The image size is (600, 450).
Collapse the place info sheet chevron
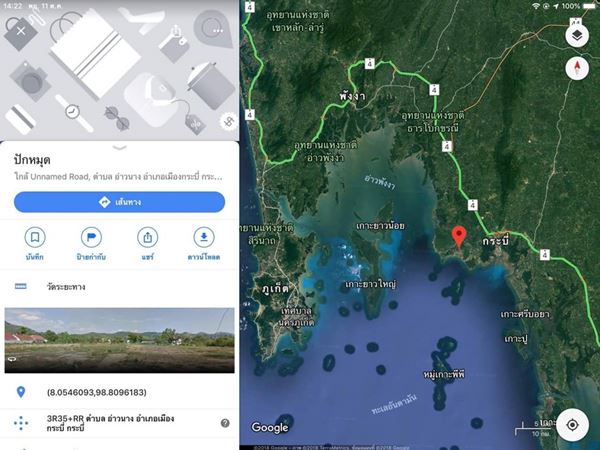click(120, 148)
